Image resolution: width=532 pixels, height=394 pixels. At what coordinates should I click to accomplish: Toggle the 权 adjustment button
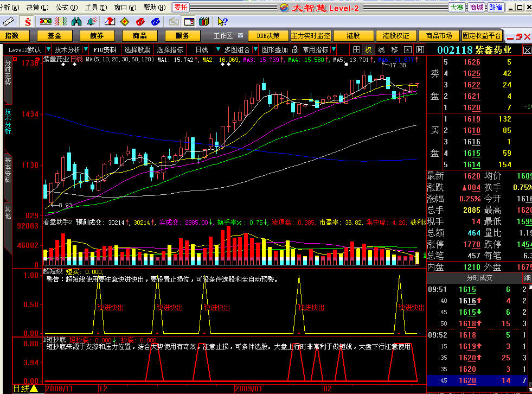click(368, 49)
